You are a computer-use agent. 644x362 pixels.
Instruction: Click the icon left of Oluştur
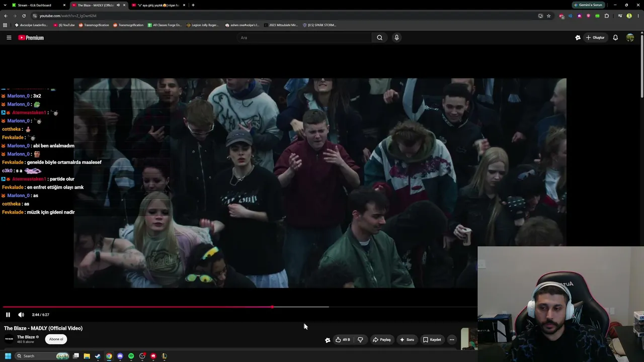point(578,38)
